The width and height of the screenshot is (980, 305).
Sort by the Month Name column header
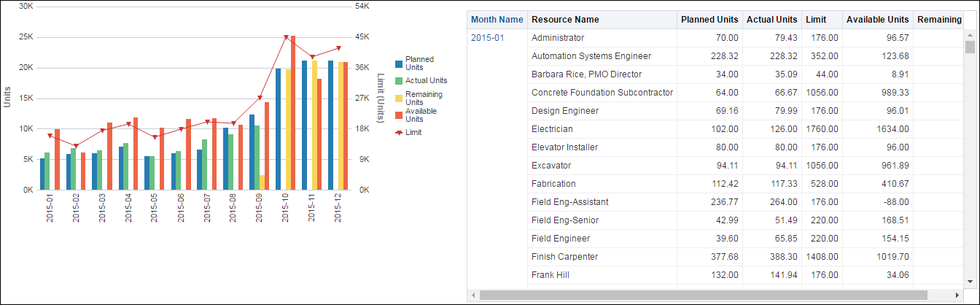[x=497, y=20]
